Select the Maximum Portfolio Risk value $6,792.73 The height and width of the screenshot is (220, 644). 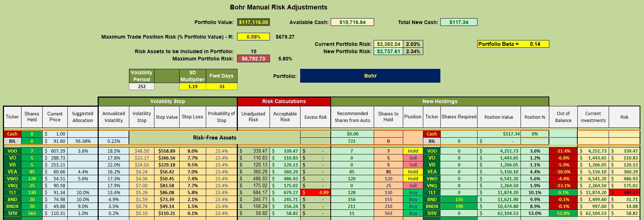254,59
